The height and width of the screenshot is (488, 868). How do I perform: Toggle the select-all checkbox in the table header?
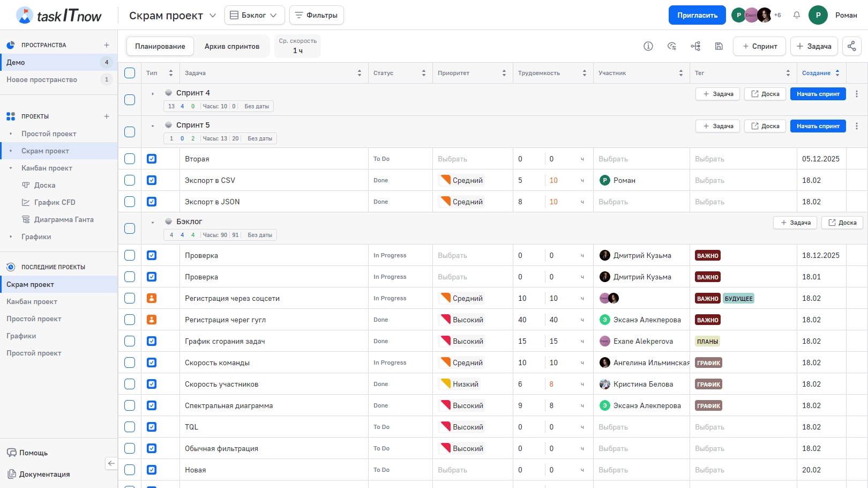(x=130, y=73)
